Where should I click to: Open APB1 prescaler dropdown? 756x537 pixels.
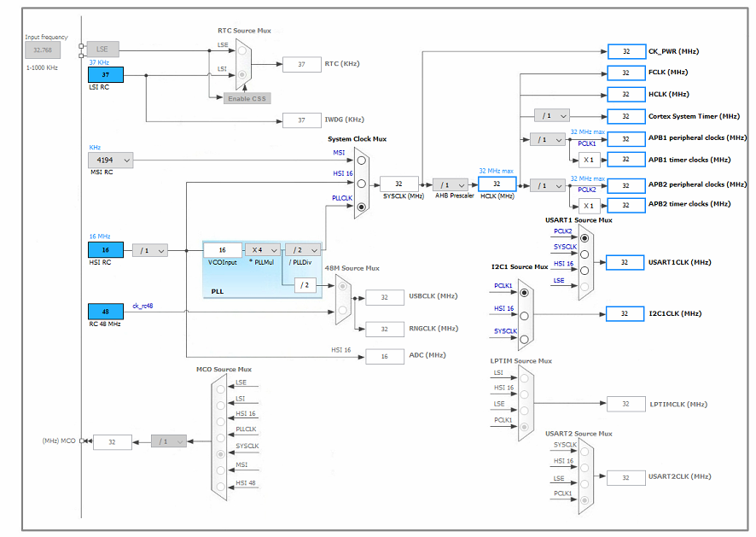tap(547, 139)
